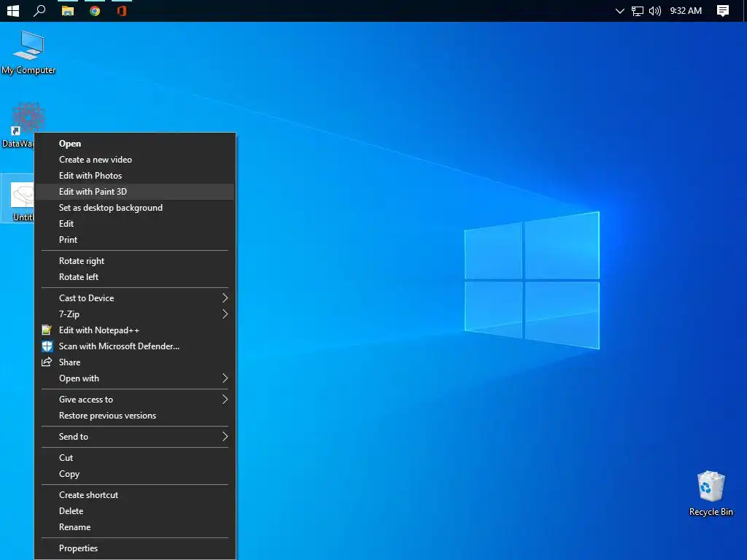The height and width of the screenshot is (560, 747).
Task: Select Set as desktop background
Action: click(135, 208)
